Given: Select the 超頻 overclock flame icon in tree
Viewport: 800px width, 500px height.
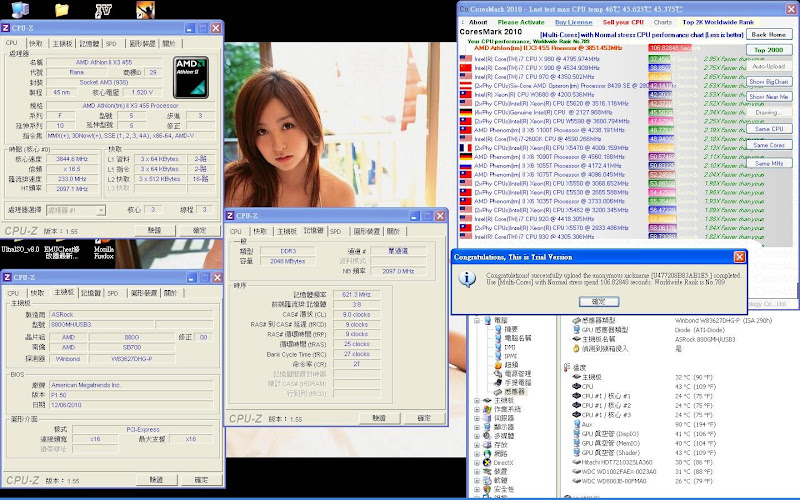Looking at the screenshot, I should [x=498, y=365].
